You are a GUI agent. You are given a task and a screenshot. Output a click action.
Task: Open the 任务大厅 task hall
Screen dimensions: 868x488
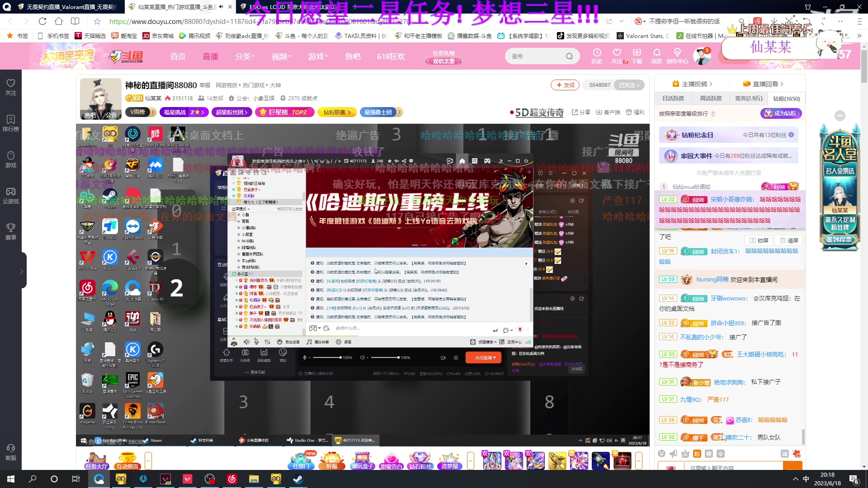pos(96,461)
